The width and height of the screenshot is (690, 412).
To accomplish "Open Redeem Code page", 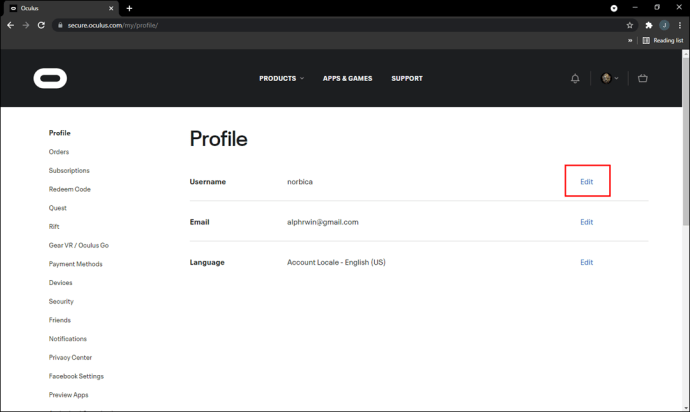I will [x=70, y=189].
